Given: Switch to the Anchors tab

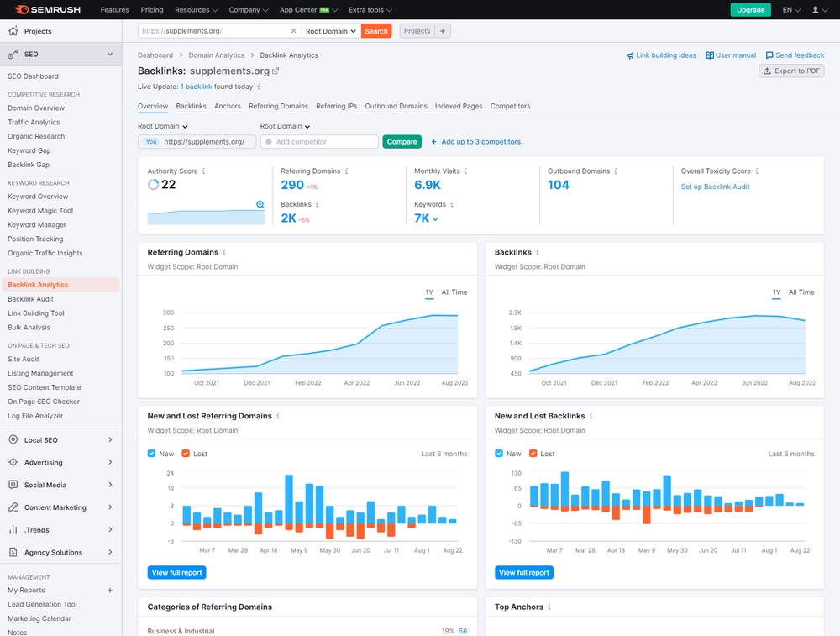Looking at the screenshot, I should tap(228, 107).
